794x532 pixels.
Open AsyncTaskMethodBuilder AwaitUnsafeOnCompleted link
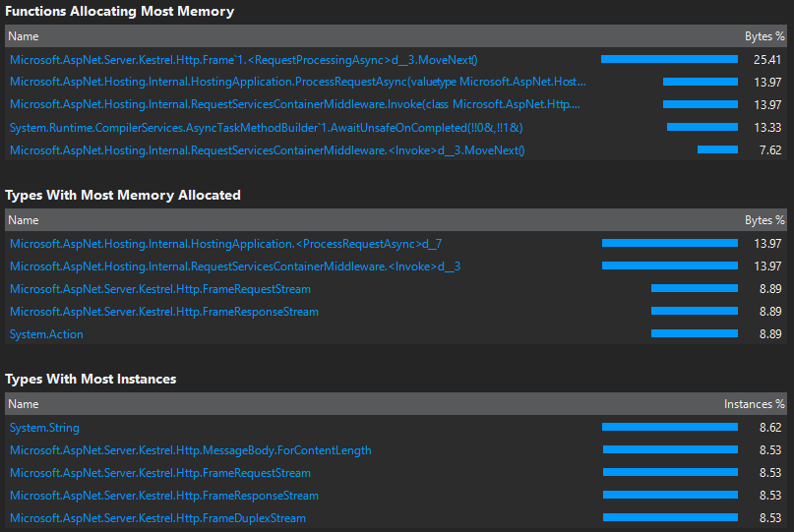pos(266,128)
